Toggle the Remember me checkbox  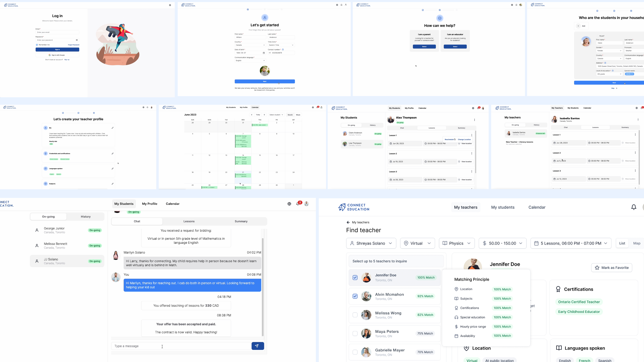pos(37,45)
